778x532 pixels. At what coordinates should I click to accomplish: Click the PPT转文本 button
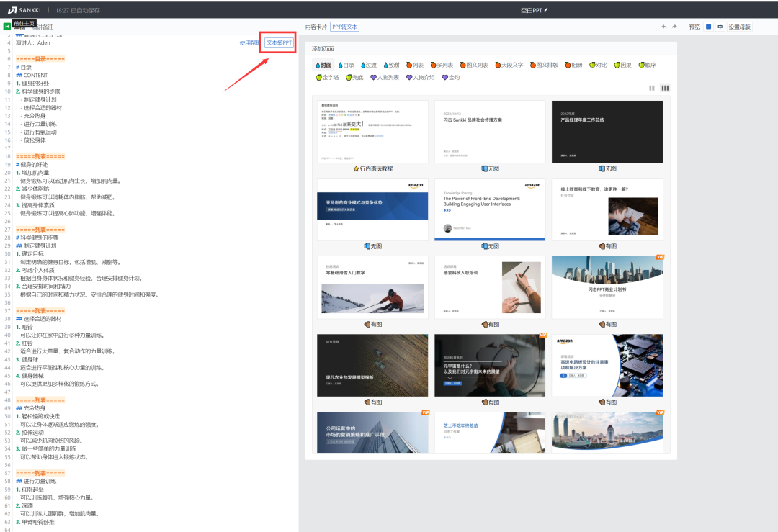click(x=344, y=27)
